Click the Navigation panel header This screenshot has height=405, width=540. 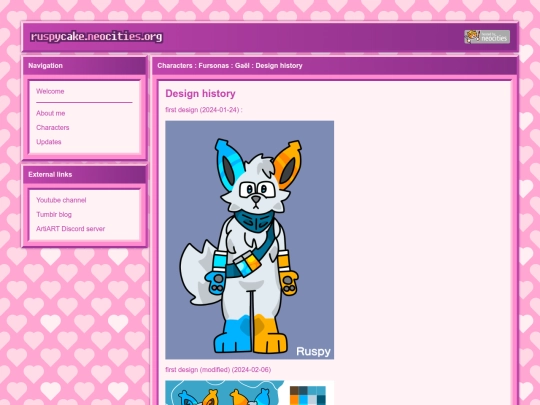tap(85, 66)
